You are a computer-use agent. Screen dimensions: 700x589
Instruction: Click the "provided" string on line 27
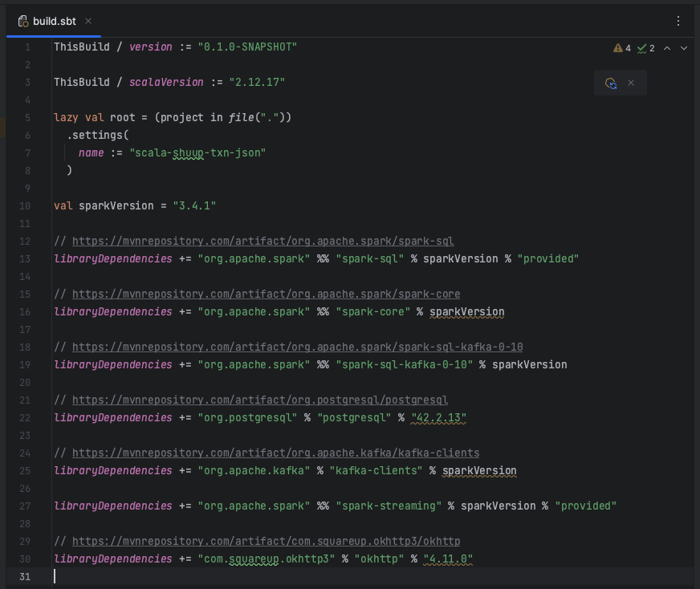tap(585, 506)
